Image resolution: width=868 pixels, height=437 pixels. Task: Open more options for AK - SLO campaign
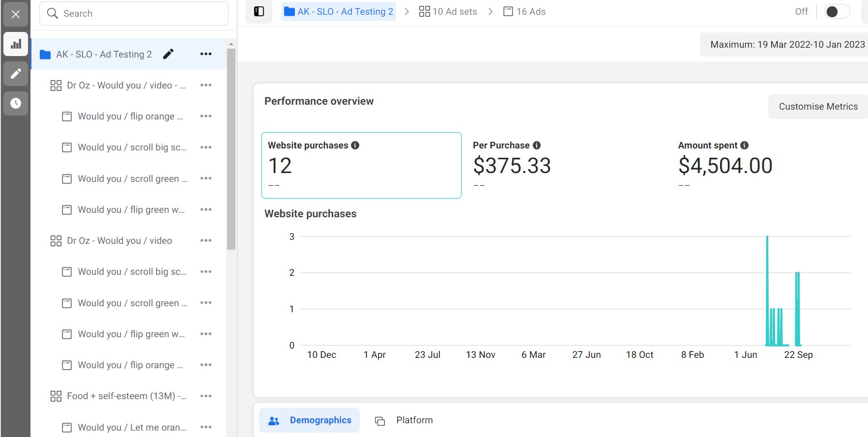[x=206, y=54]
